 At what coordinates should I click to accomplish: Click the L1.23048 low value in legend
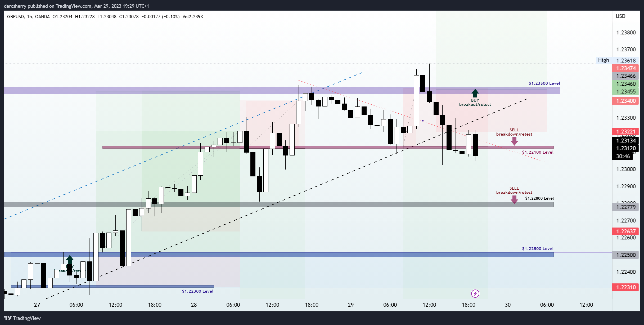tap(107, 16)
